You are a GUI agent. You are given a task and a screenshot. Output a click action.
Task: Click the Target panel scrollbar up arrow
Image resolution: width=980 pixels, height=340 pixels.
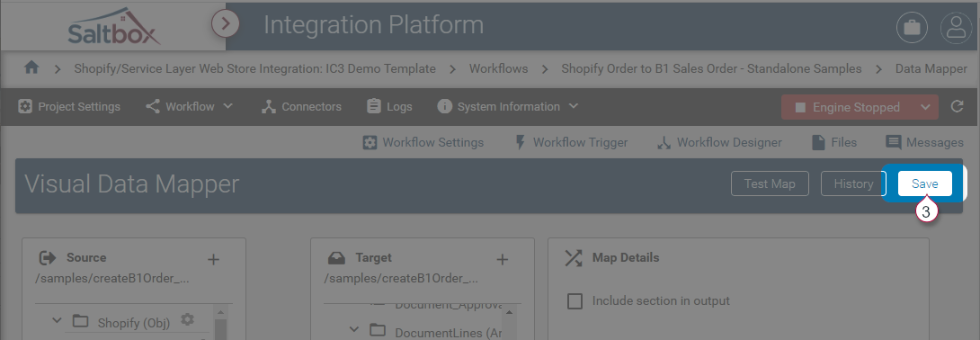pos(510,312)
